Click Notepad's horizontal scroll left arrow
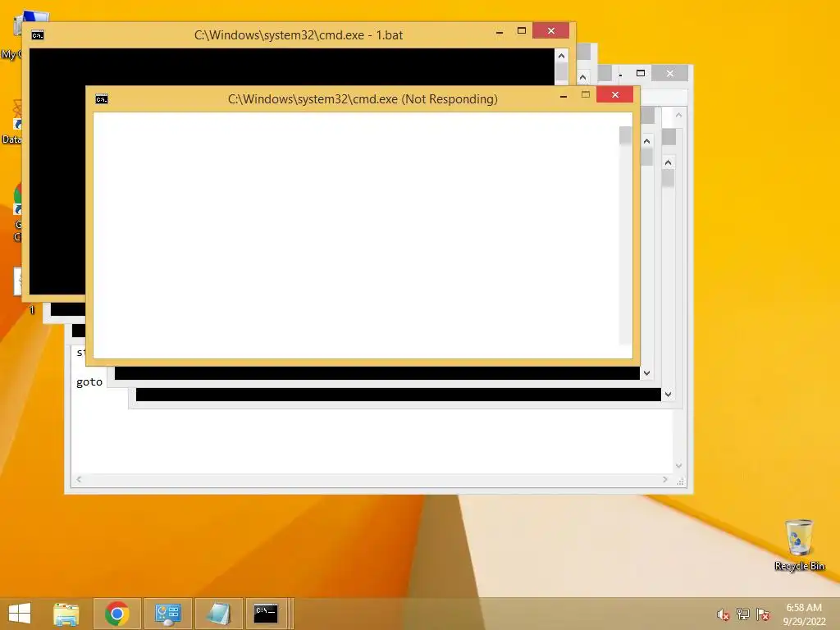 click(x=79, y=479)
